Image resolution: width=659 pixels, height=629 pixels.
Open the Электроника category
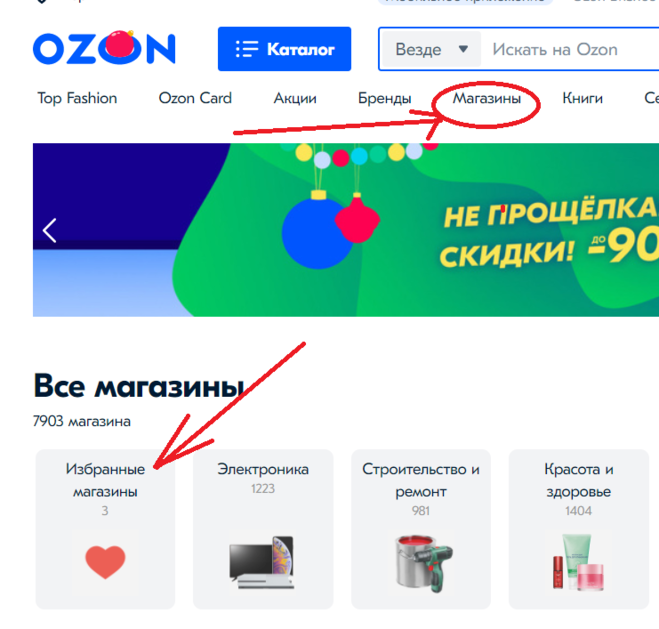(x=263, y=529)
